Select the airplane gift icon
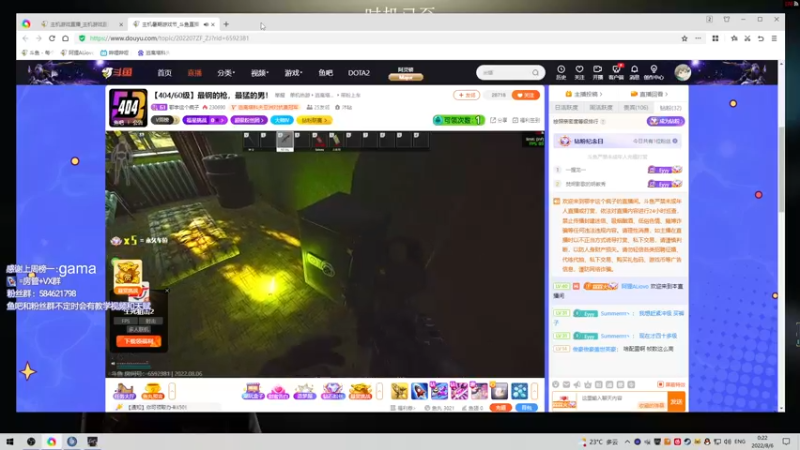Screen dimensions: 800x450 [x=439, y=391]
